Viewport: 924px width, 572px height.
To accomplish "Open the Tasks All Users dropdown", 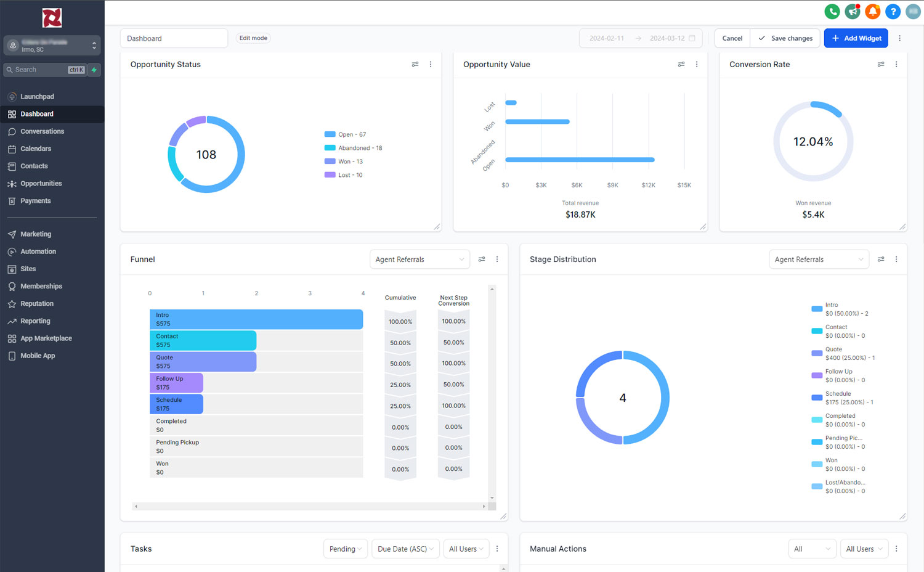I will (466, 549).
